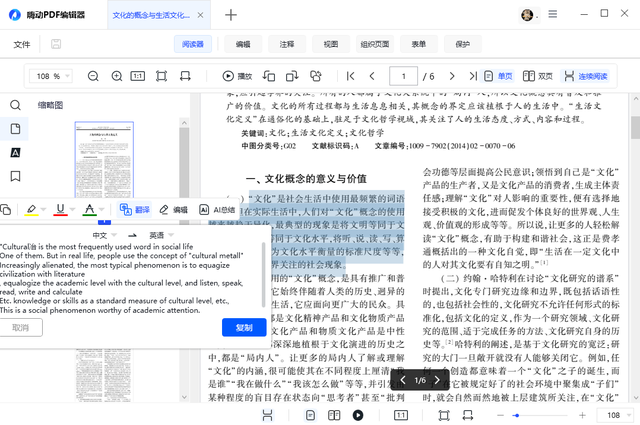Set 1:1 size from bottom bar
Screen dimensions: 640x425
(x=401, y=415)
